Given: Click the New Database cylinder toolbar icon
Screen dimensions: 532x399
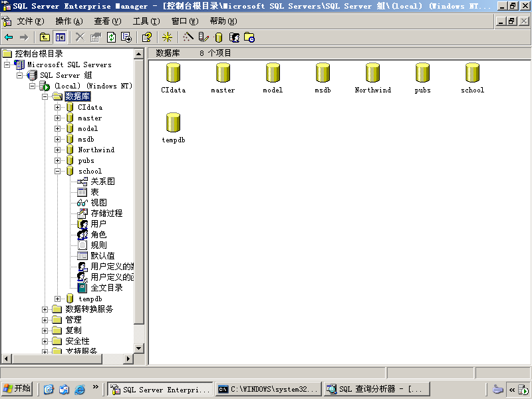Looking at the screenshot, I should pyautogui.click(x=219, y=37).
